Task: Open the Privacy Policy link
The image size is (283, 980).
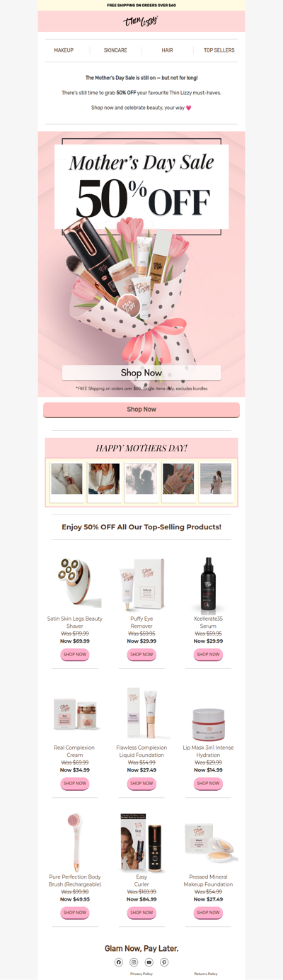Action: pyautogui.click(x=141, y=974)
